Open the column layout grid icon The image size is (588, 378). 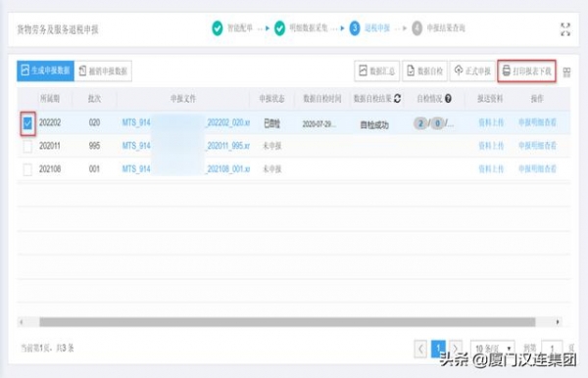point(566,72)
